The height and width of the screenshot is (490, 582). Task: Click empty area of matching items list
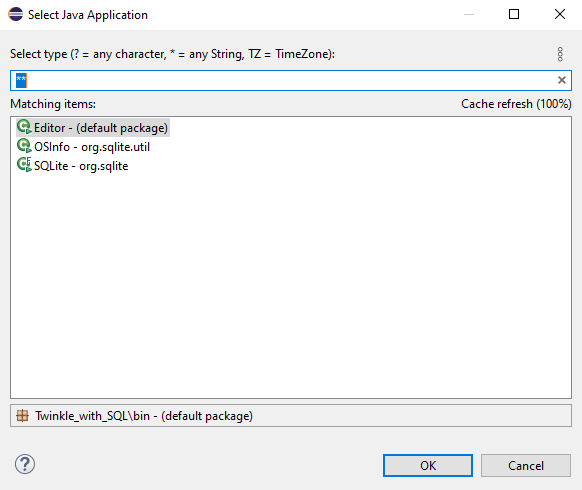[291, 286]
